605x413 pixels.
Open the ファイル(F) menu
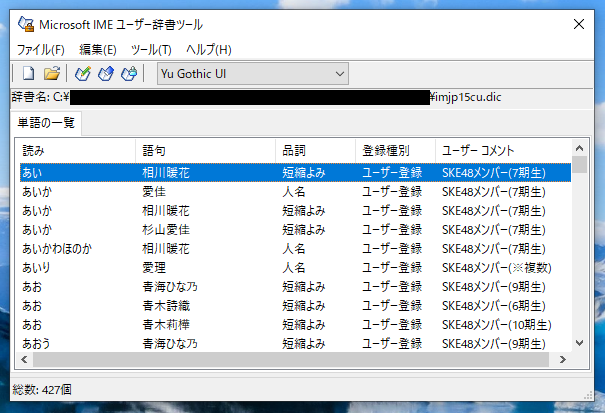(x=41, y=49)
